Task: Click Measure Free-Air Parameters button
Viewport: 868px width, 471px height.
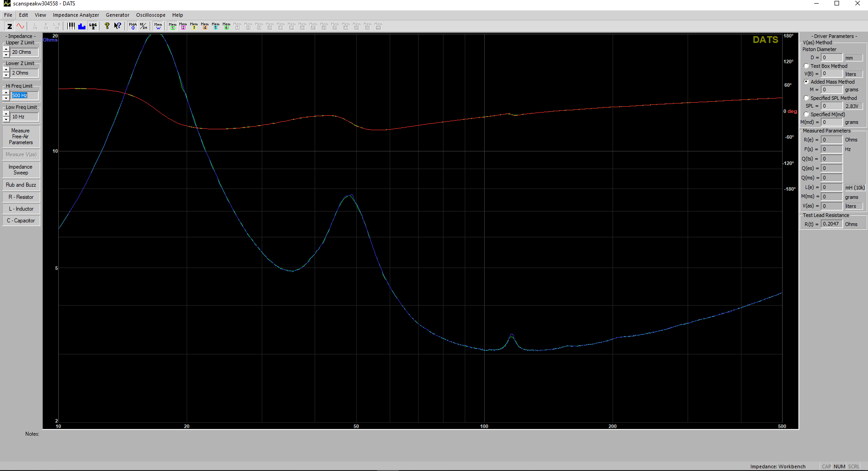Action: click(x=21, y=137)
